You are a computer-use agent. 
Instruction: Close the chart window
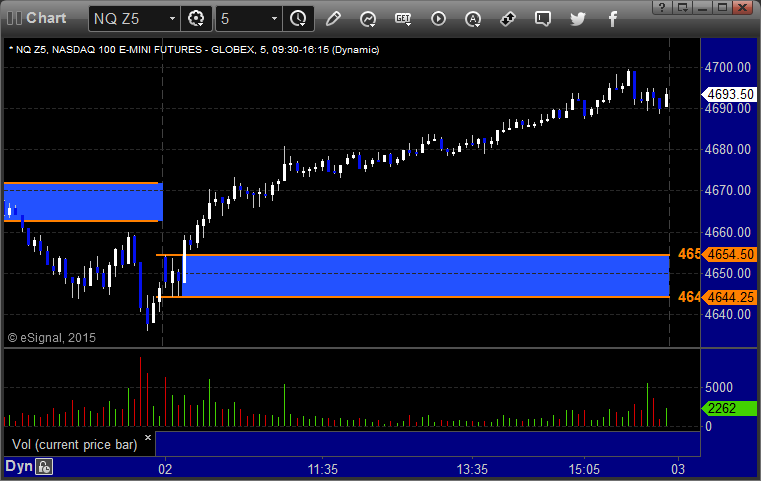click(743, 7)
